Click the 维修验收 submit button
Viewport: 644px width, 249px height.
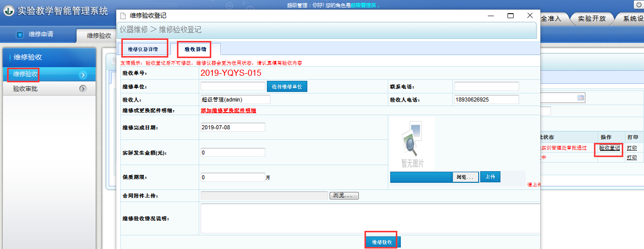click(x=383, y=242)
